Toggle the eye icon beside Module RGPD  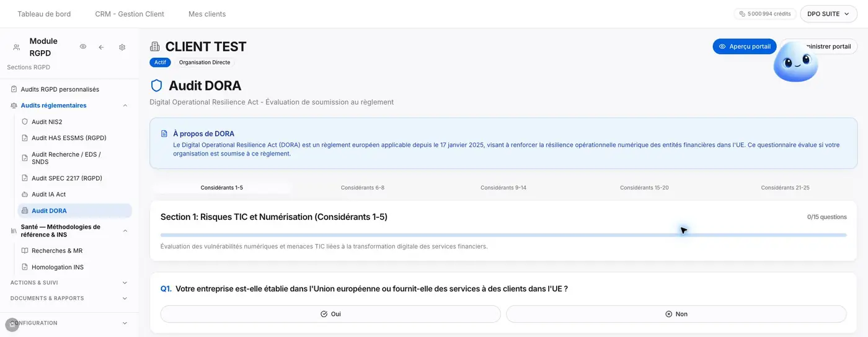click(83, 47)
